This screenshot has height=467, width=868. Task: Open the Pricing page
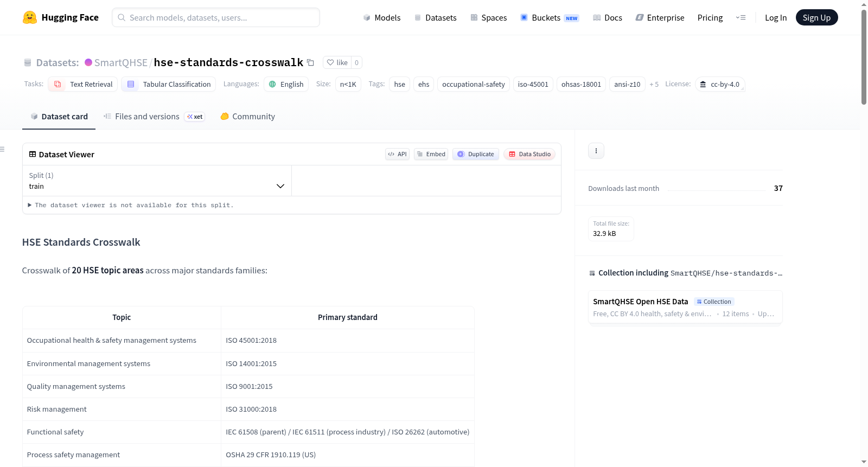click(710, 17)
